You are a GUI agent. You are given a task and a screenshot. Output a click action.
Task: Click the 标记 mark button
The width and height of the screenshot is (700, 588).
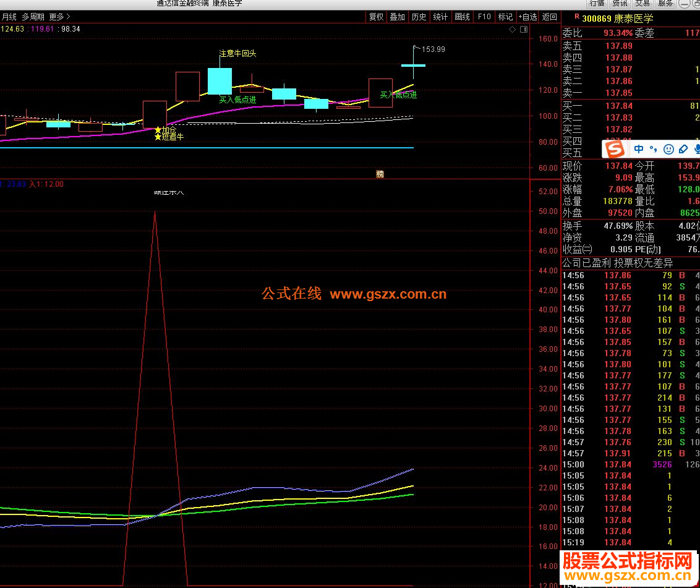(x=505, y=17)
